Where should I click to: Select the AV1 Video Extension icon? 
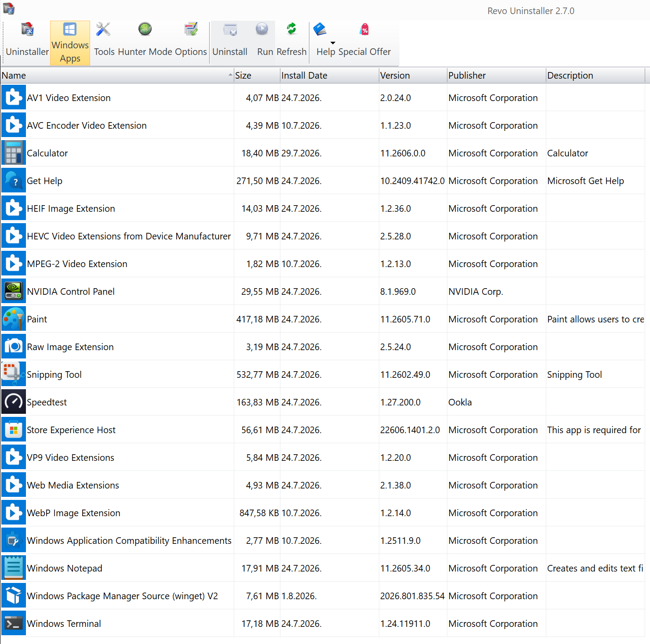click(x=14, y=98)
